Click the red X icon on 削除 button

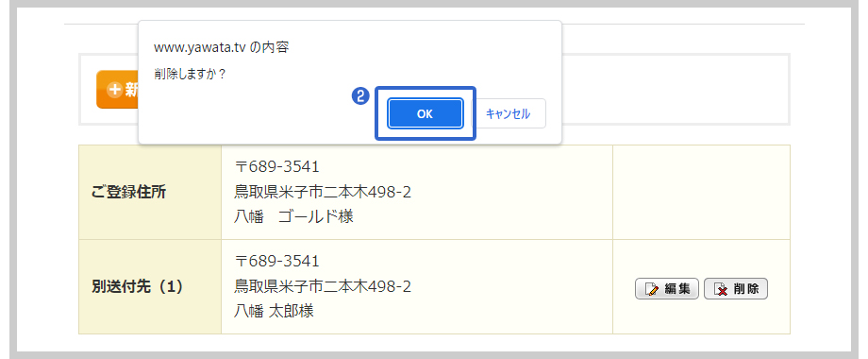click(x=721, y=289)
